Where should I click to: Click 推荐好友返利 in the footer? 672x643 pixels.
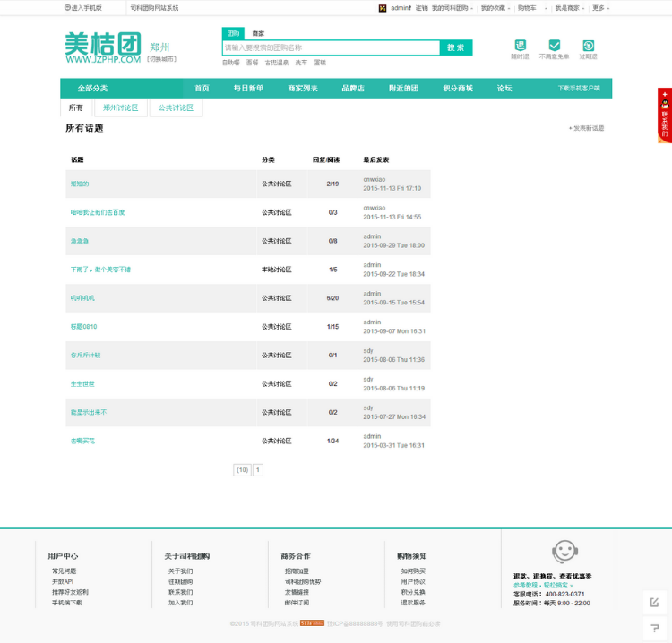(x=70, y=592)
